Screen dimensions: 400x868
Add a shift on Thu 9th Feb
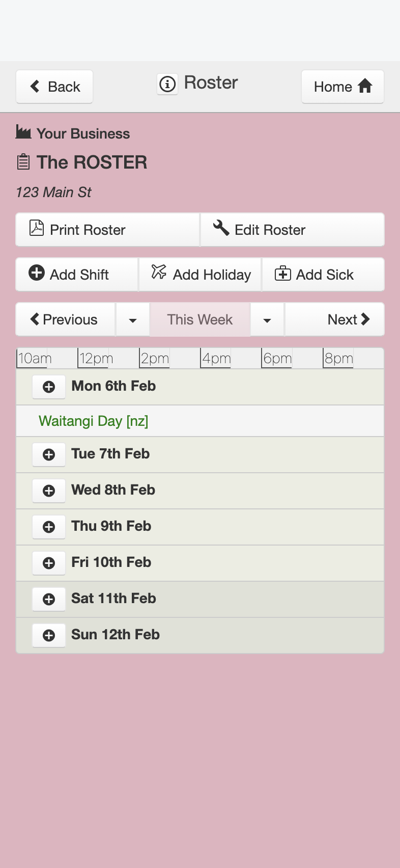(x=49, y=527)
